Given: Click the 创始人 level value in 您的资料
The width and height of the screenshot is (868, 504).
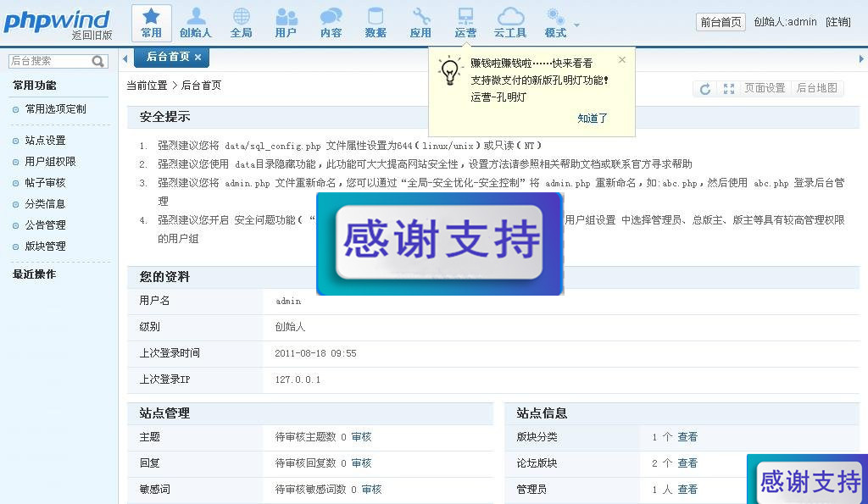Looking at the screenshot, I should coord(290,327).
